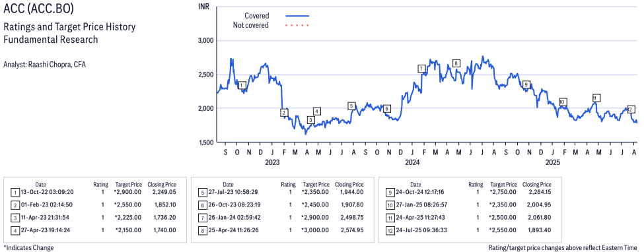
Task: Select chart marker 4 on the price line
Action: pyautogui.click(x=316, y=111)
